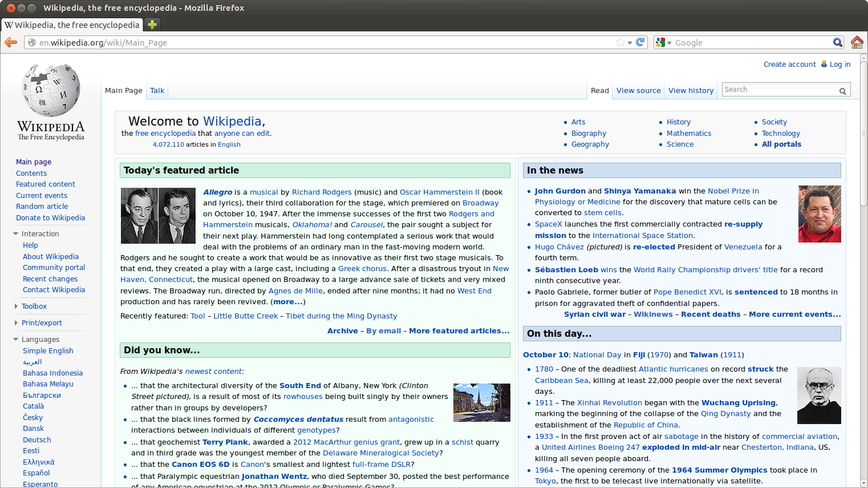Open the October 10 link
This screenshot has height=488, width=868.
[546, 355]
